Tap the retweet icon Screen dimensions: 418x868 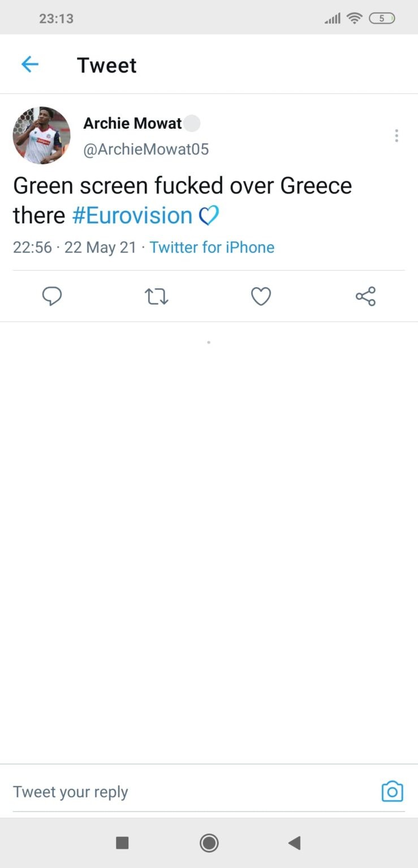(x=157, y=296)
